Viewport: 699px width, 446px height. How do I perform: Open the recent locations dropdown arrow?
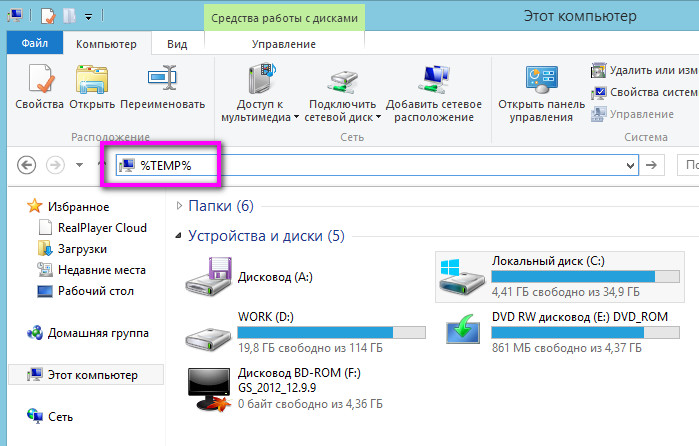pos(79,165)
